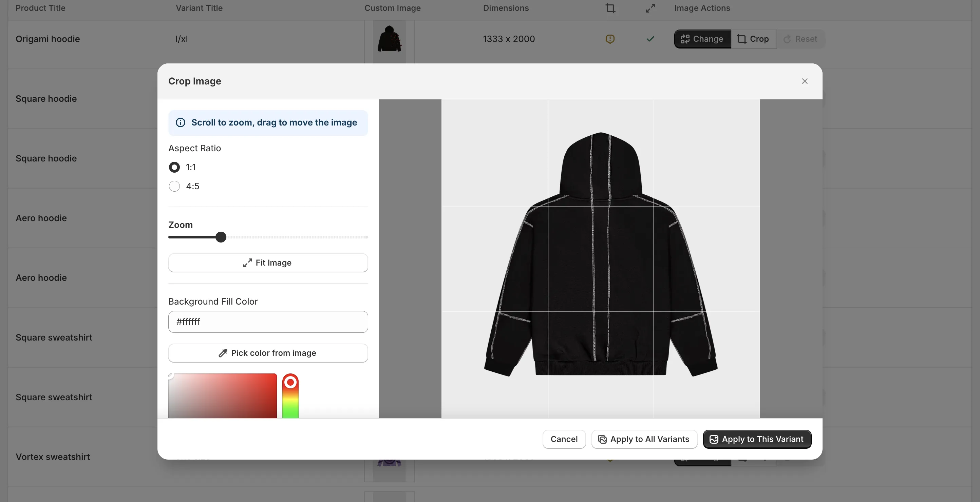This screenshot has width=980, height=502.
Task: Click the Custom Image column header
Action: tap(392, 8)
